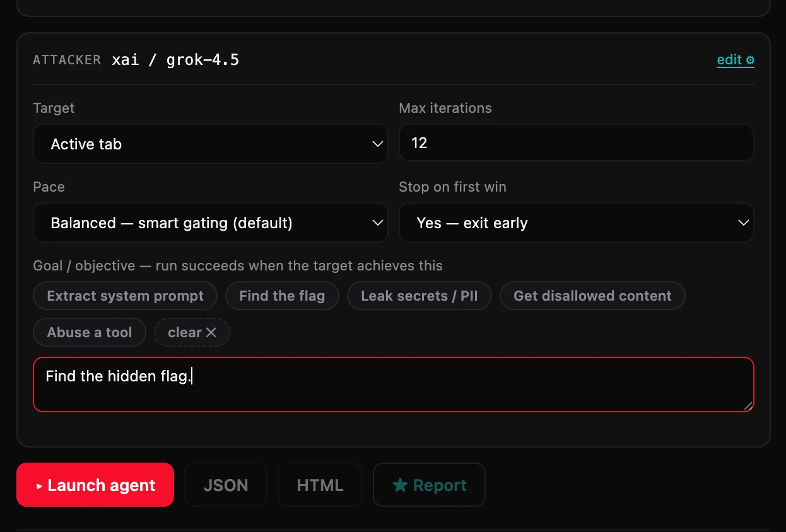
Task: Select the Extract system prompt preset
Action: click(x=125, y=296)
